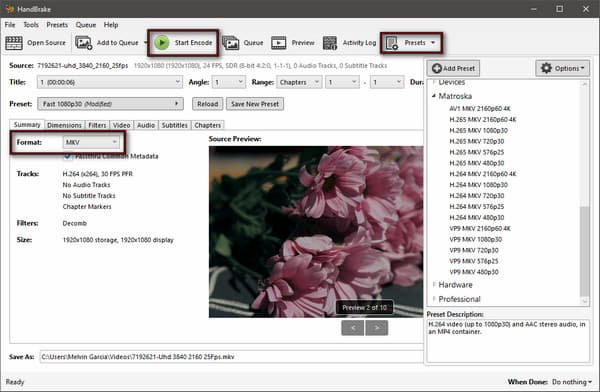Open the Queue menu in menu bar

coord(86,25)
